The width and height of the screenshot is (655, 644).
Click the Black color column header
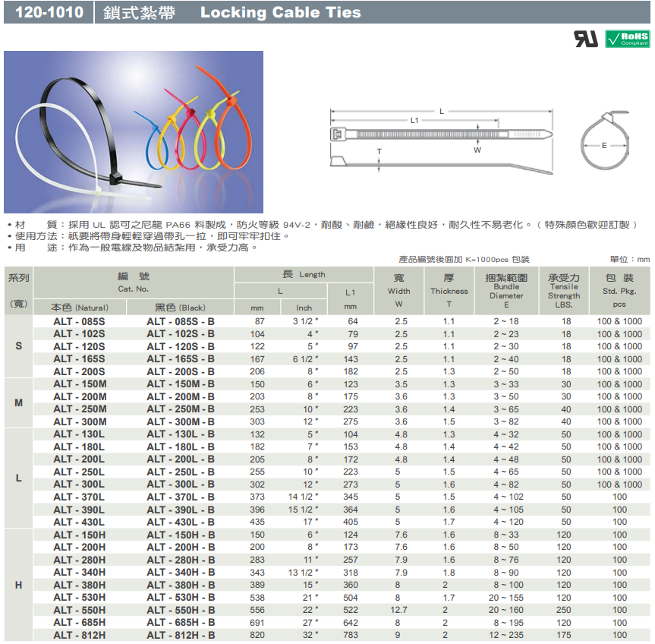pyautogui.click(x=180, y=308)
